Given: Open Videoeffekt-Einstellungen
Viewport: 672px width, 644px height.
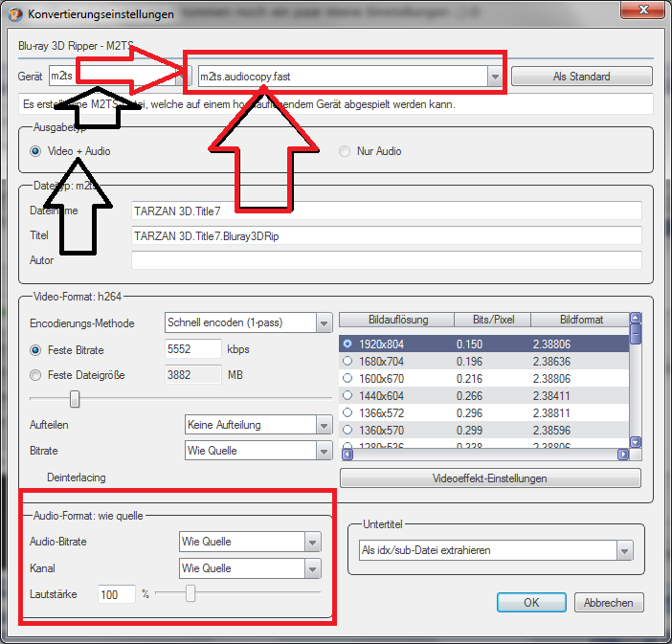Looking at the screenshot, I should (x=490, y=478).
